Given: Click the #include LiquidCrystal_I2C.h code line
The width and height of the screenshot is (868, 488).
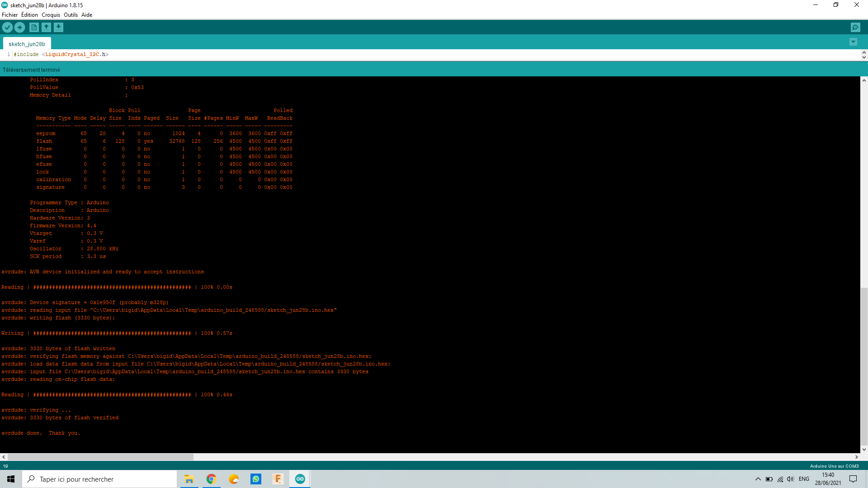Looking at the screenshot, I should coord(61,54).
